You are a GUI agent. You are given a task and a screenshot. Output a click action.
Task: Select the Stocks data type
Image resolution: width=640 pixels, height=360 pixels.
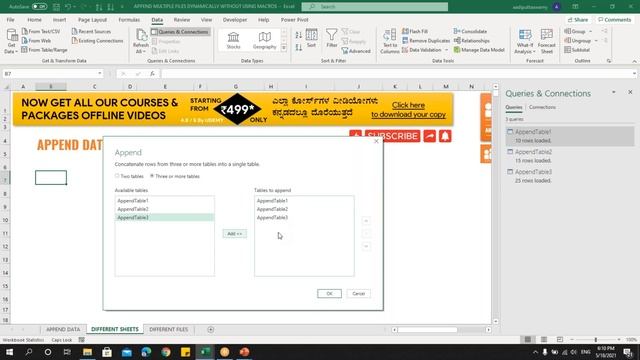[233, 40]
